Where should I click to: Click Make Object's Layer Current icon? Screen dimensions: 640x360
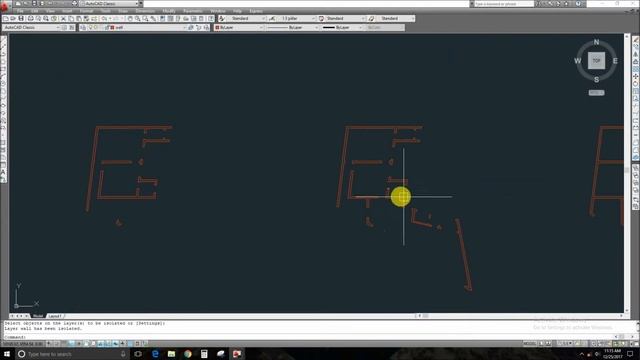(x=191, y=27)
